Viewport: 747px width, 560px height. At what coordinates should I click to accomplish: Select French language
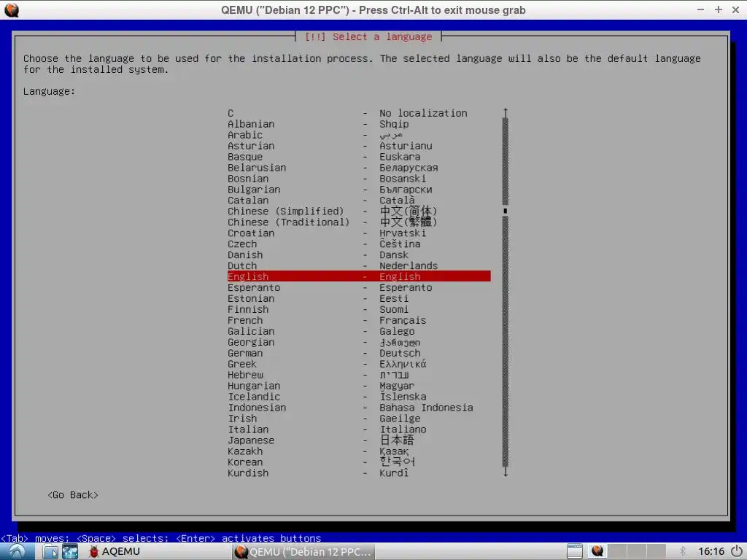point(359,321)
